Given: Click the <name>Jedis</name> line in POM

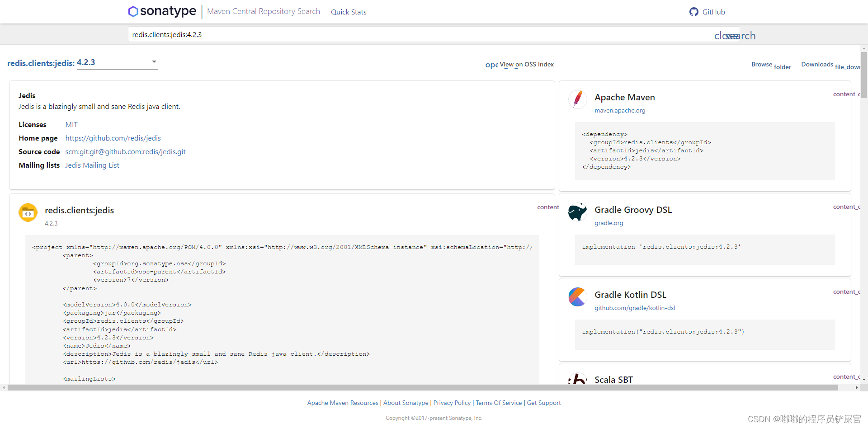Looking at the screenshot, I should point(97,346).
